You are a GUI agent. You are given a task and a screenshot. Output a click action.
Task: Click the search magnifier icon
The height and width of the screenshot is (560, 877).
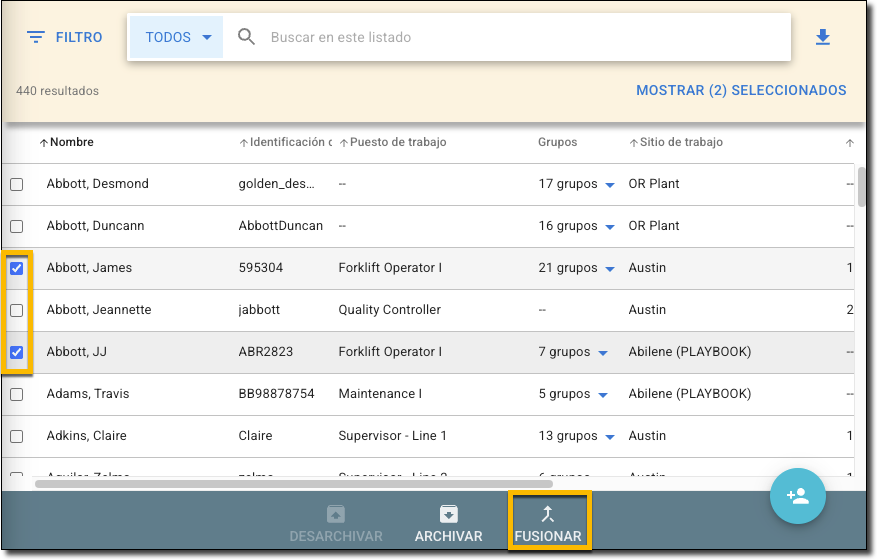click(247, 38)
